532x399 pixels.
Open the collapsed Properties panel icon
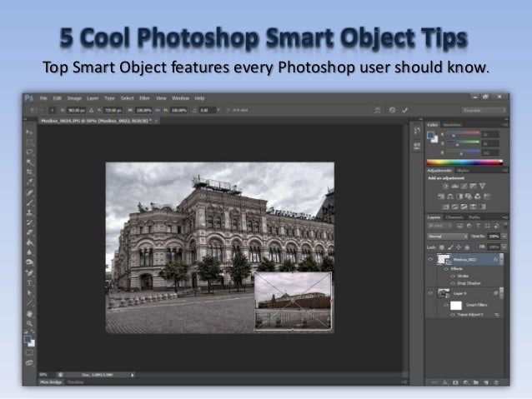[x=417, y=146]
